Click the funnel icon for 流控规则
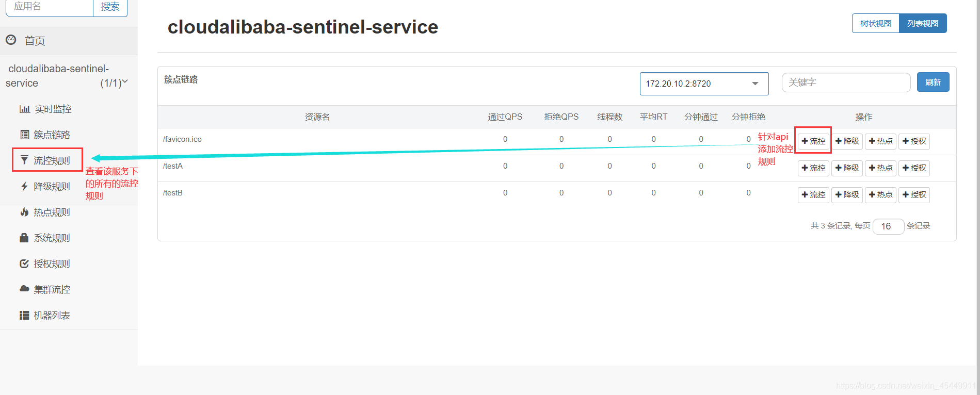This screenshot has width=980, height=395. (24, 160)
